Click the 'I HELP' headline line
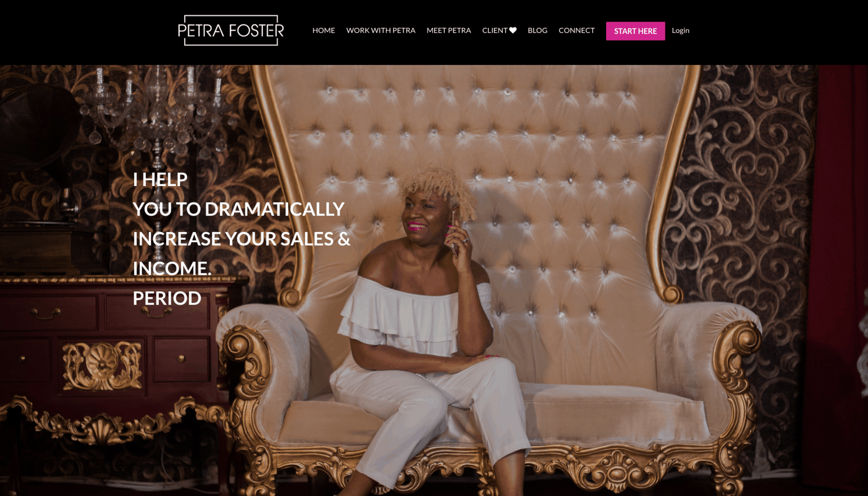This screenshot has width=868, height=496. coord(160,179)
